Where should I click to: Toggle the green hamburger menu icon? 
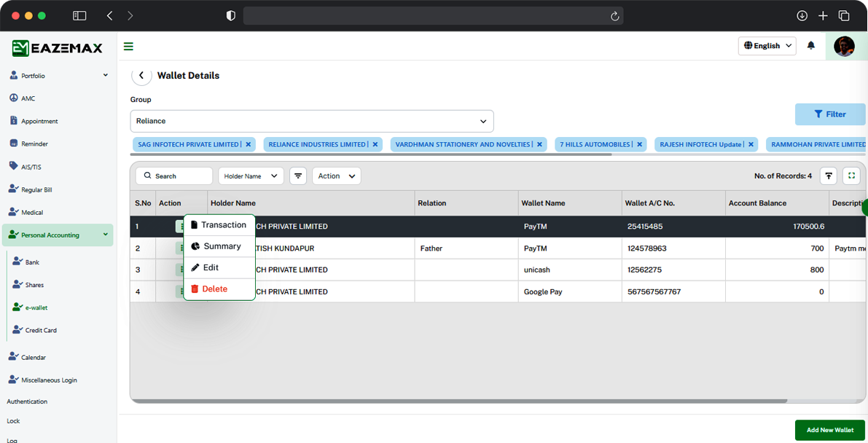128,47
